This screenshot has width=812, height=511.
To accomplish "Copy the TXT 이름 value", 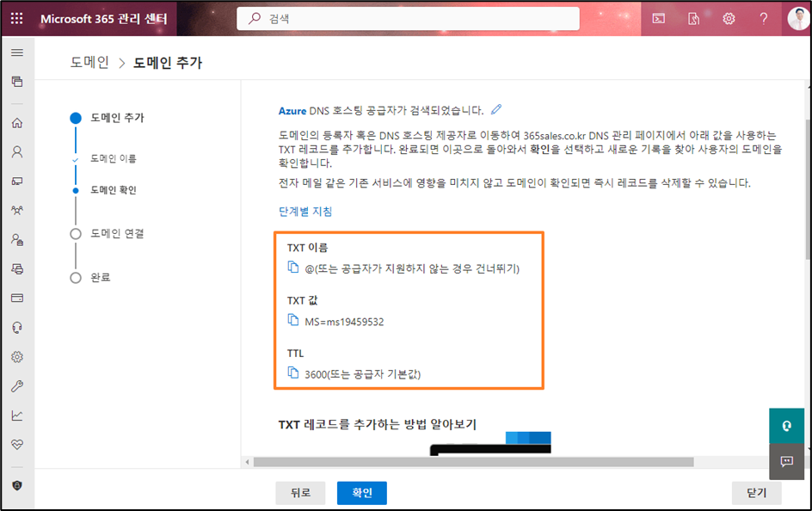I will pyautogui.click(x=293, y=268).
